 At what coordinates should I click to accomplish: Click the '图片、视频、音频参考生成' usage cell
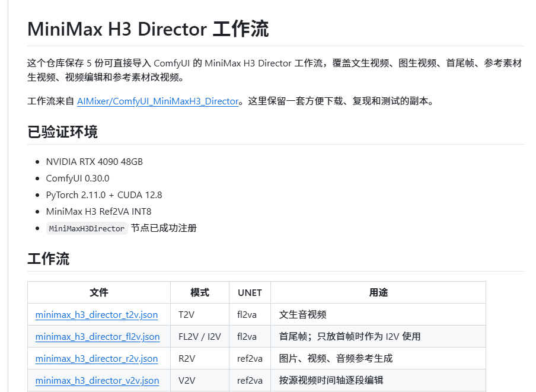(378, 359)
